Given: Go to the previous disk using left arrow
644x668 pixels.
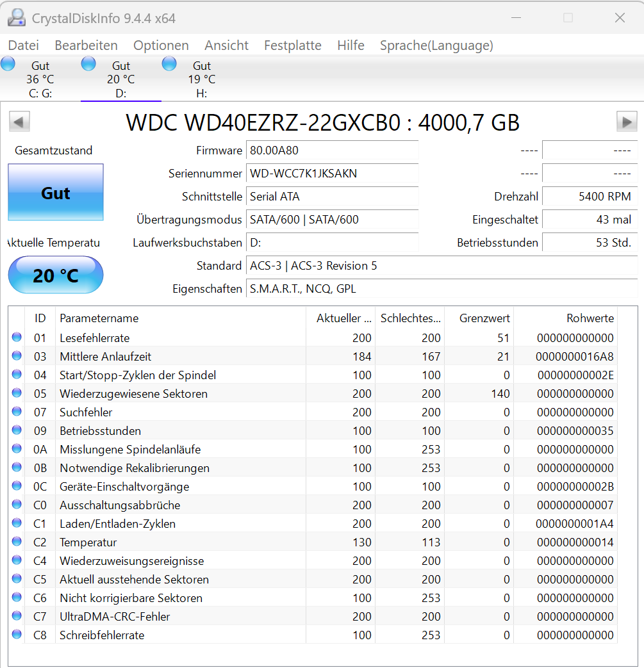Looking at the screenshot, I should 20,122.
